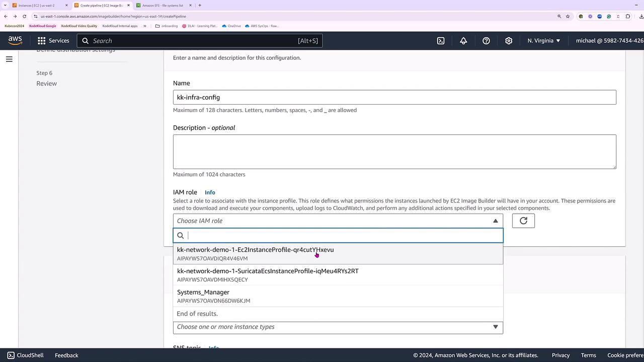The width and height of the screenshot is (644, 362).
Task: Open the Services grid menu
Action: coord(53,41)
